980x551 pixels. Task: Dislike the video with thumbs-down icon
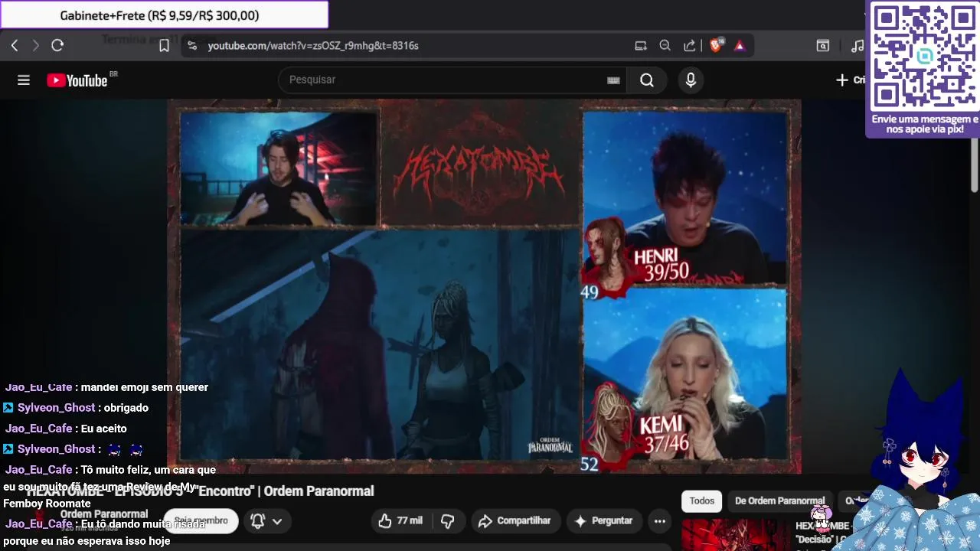click(x=448, y=521)
